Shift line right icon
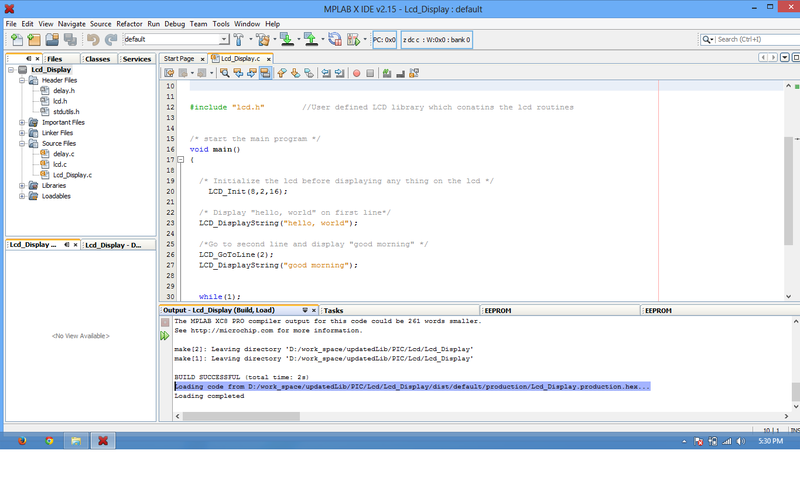The height and width of the screenshot is (495, 800). pos(339,73)
